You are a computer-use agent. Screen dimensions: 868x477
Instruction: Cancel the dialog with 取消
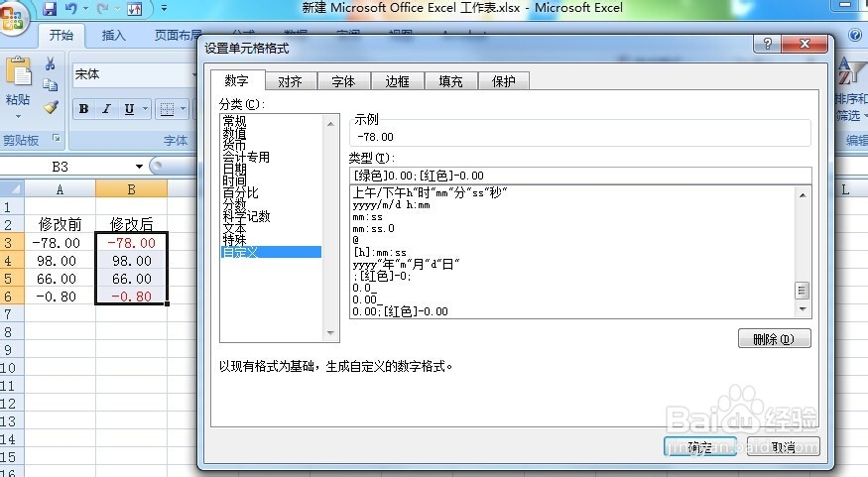coord(784,446)
